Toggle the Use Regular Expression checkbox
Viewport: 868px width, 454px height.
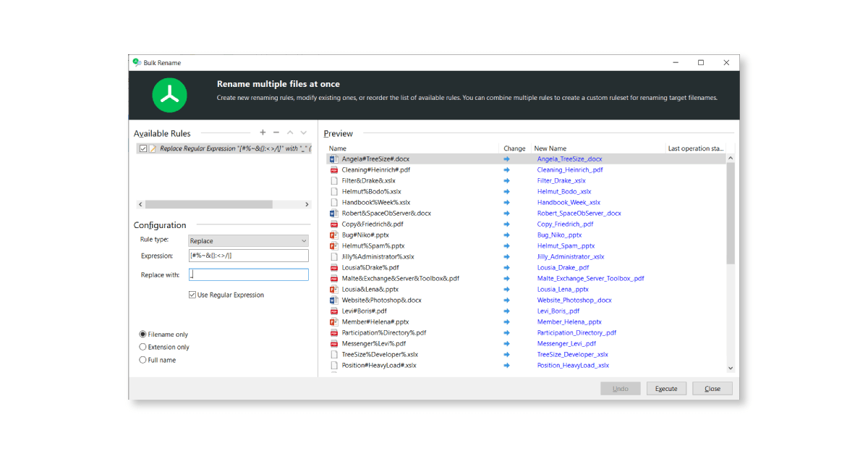coord(192,295)
